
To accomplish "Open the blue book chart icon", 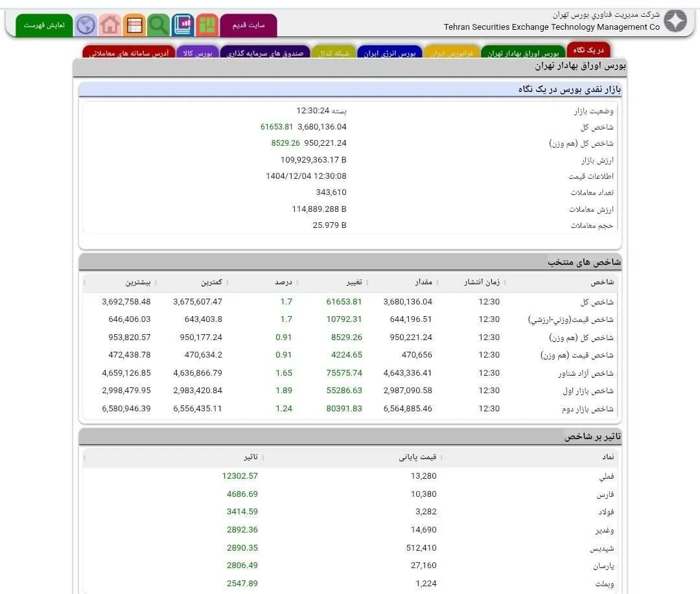I will pos(183,25).
